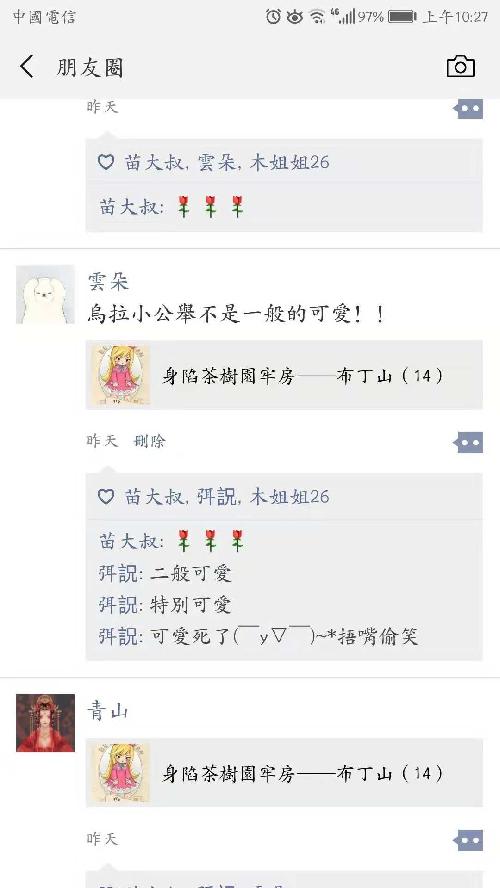Open shared article in 雲朵's post
This screenshot has width=500, height=888.
pos(284,375)
